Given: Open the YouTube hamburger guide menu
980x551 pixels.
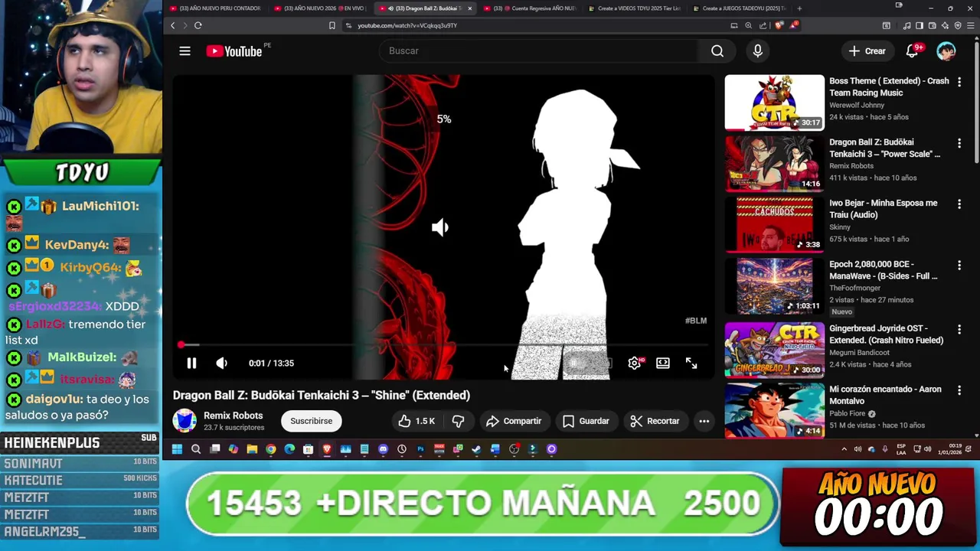Looking at the screenshot, I should tap(185, 51).
